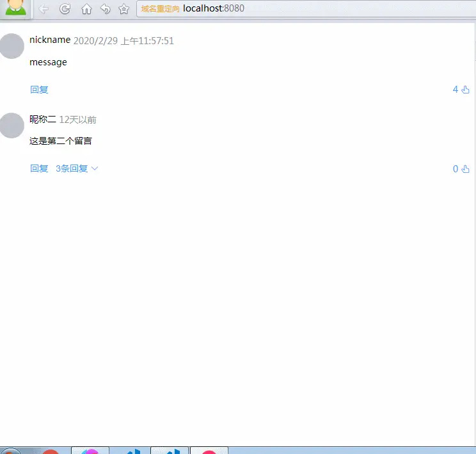Image resolution: width=476 pixels, height=454 pixels.
Task: Like the nickname comment with 4 likes
Action: [461, 90]
